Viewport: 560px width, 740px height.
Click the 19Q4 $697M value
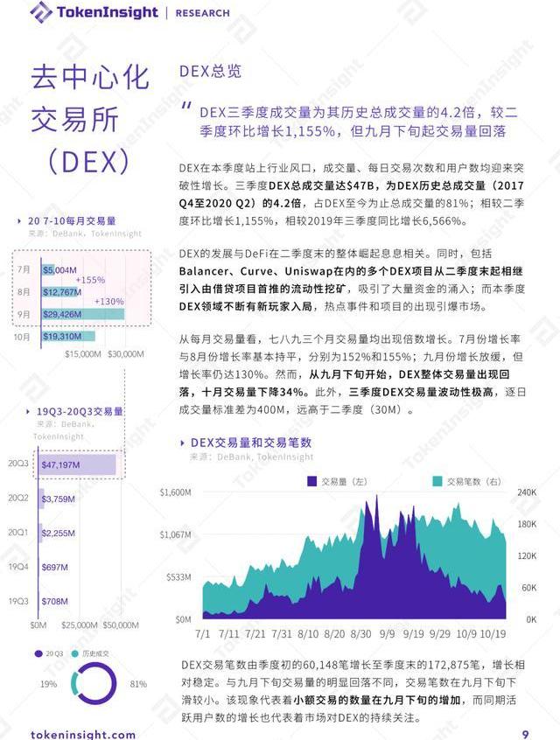[55, 568]
